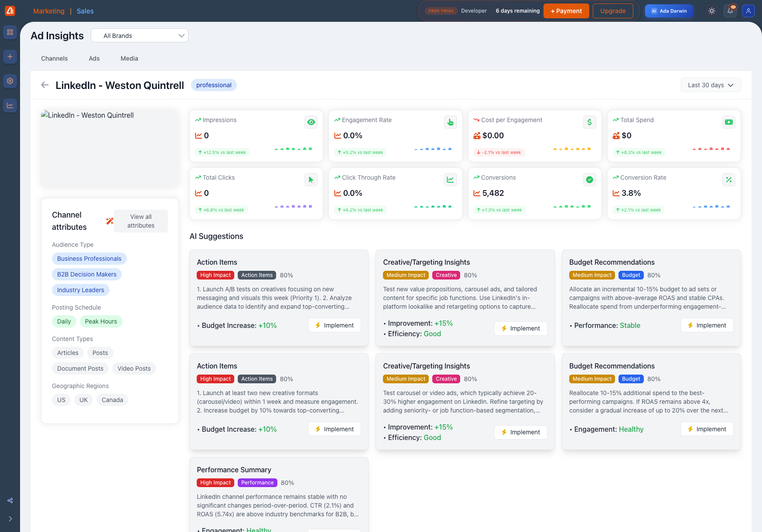Click the Business Professionals audience tag
762x532 pixels.
pos(89,259)
